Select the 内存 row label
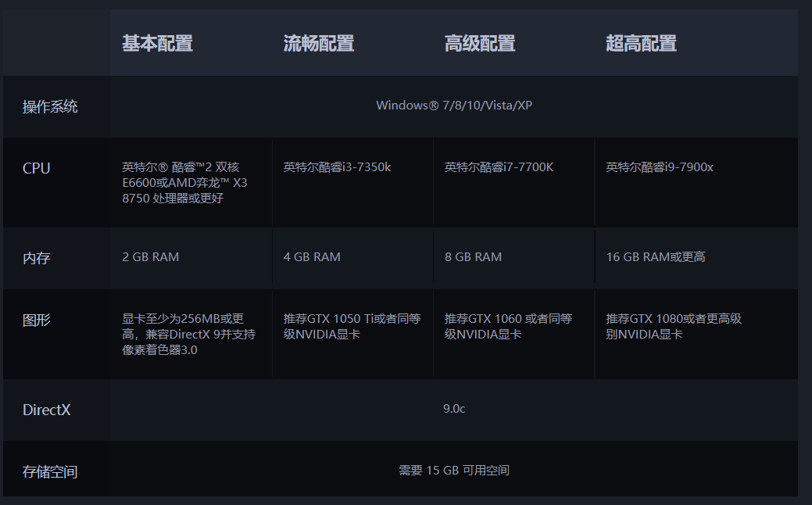Viewport: 812px width, 505px height. pyautogui.click(x=36, y=258)
